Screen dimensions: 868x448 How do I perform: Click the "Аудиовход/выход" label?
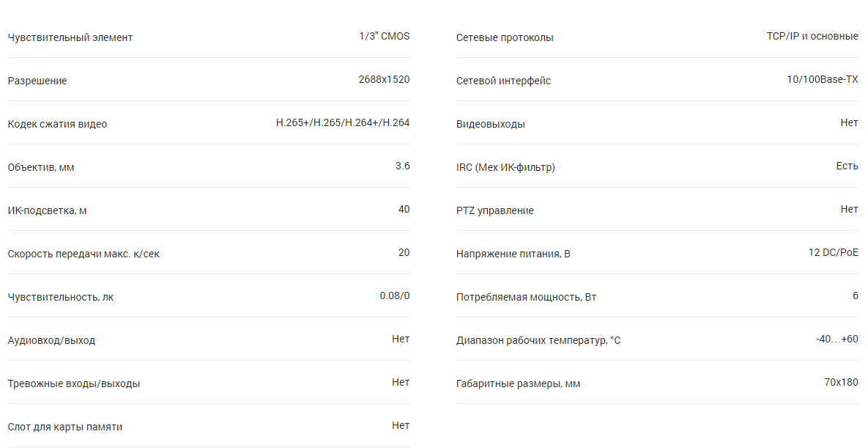51,340
